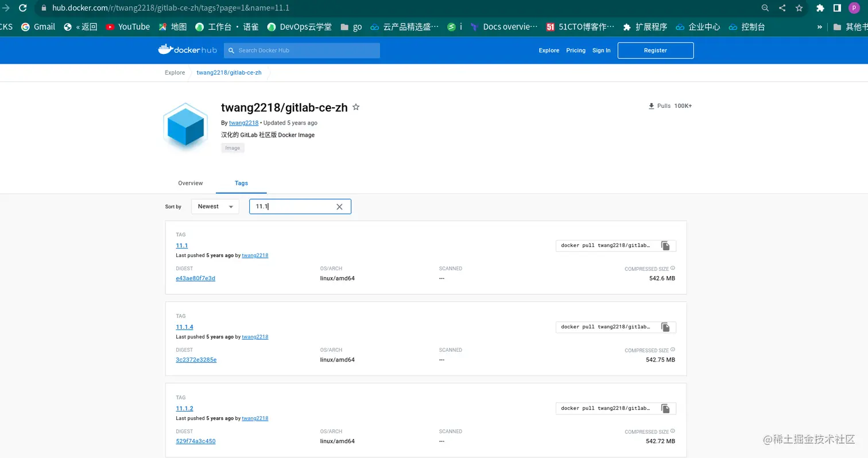Screen dimensions: 868x458
Task: Open the YouTube bookmark
Action: tap(128, 27)
